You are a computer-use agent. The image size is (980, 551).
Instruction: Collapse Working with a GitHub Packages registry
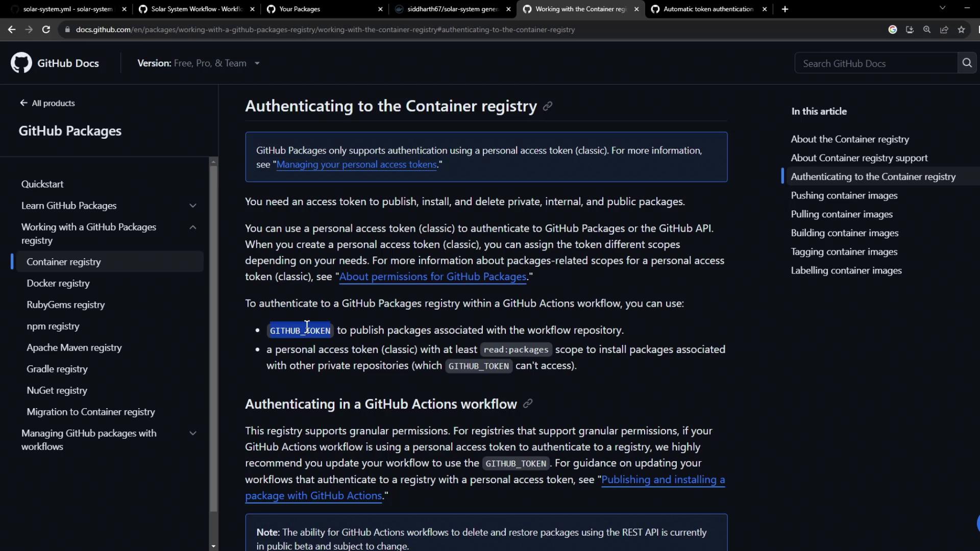(193, 228)
